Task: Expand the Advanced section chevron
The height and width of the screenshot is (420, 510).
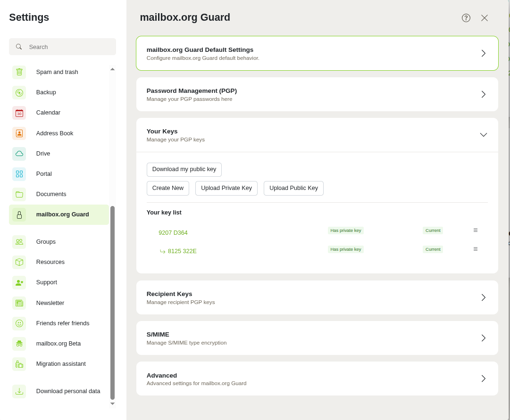Action: pos(483,379)
